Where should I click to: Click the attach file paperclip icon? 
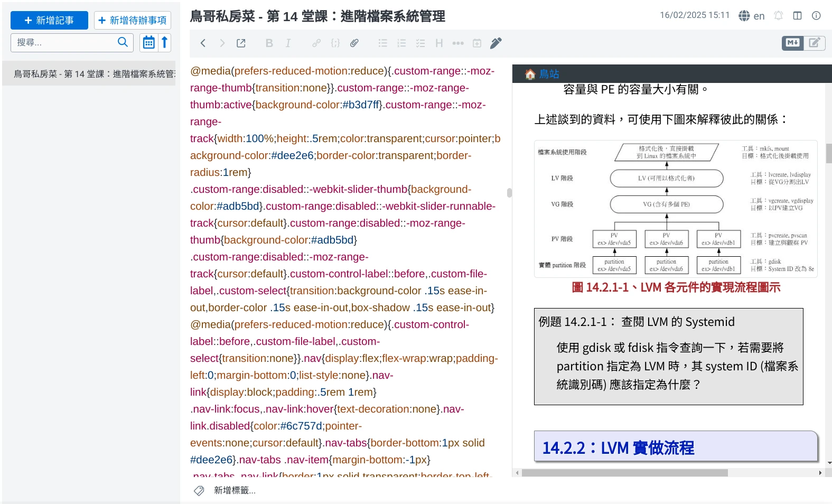(354, 43)
